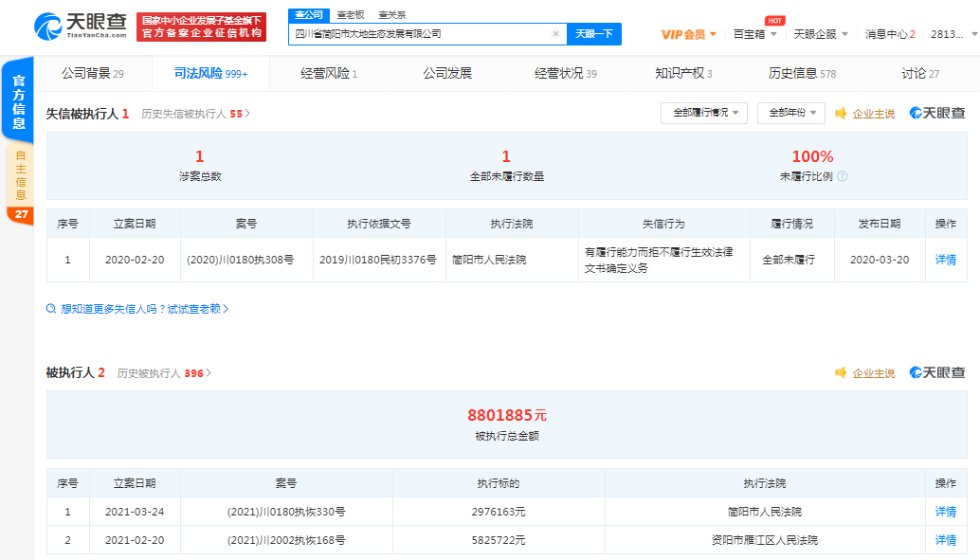Open the TianYanCha logo homepage
This screenshot has height=560, width=980.
click(80, 27)
